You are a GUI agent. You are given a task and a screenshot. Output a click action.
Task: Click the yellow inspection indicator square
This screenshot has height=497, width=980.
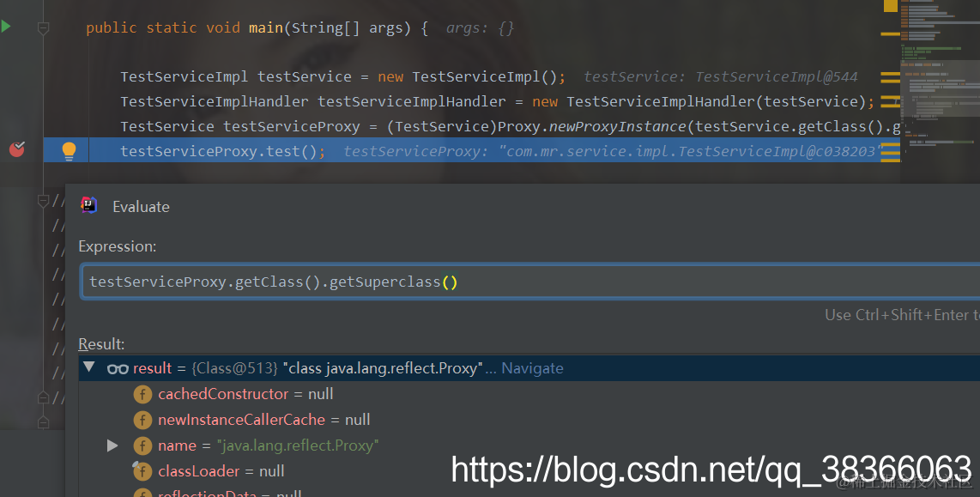coord(891,6)
